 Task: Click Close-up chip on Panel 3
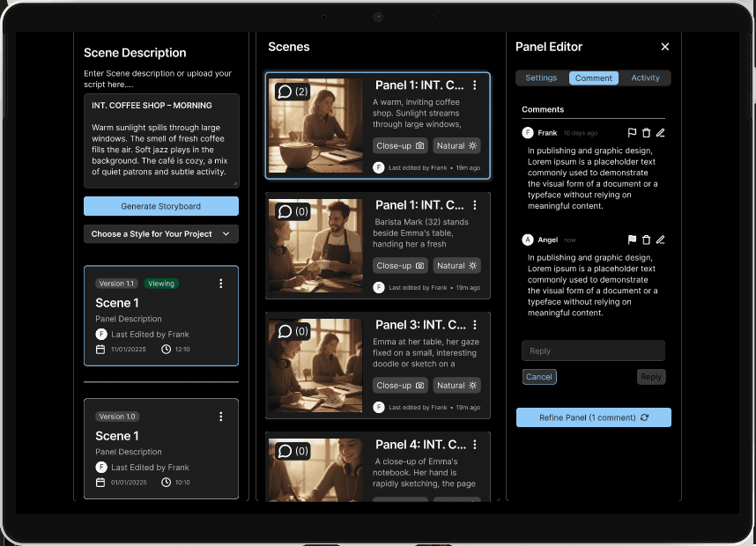400,386
